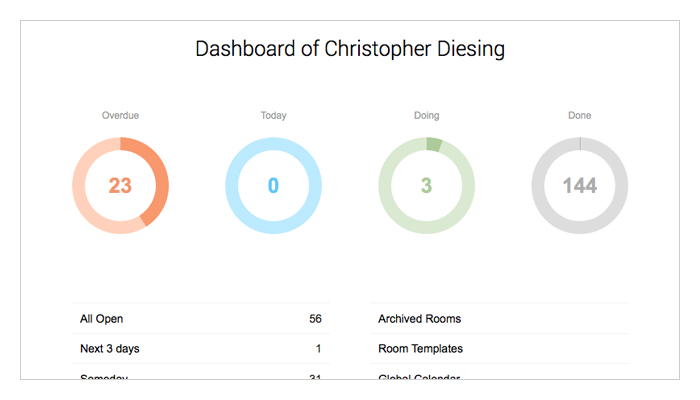
Task: Click the Done label above the chart
Action: pos(579,116)
